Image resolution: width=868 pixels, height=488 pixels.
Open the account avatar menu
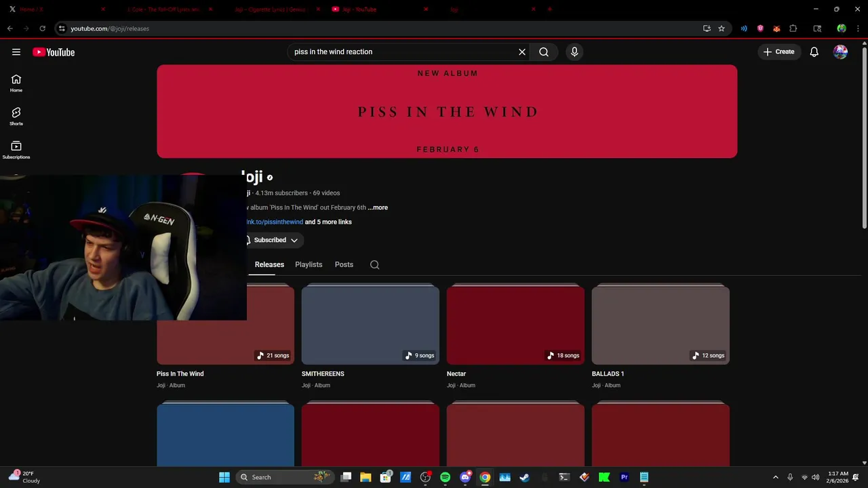[840, 52]
